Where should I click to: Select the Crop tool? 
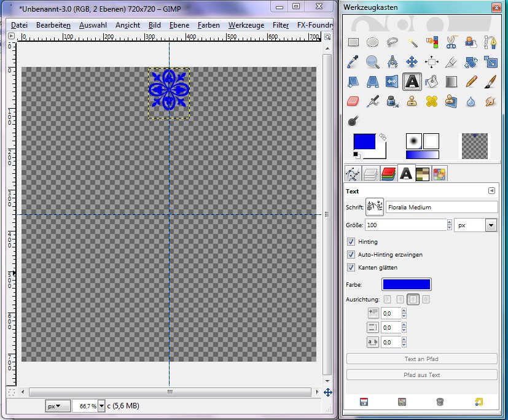pyautogui.click(x=451, y=62)
